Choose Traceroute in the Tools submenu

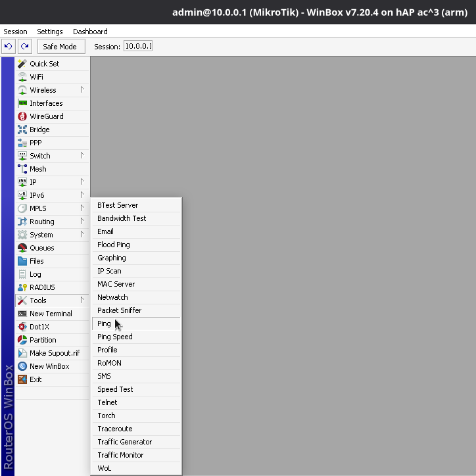115,429
